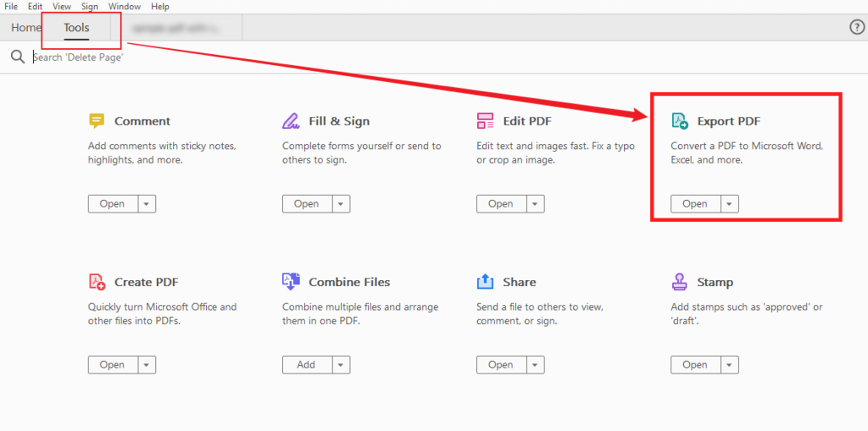
Task: Click the Stamp heading text
Action: coord(715,282)
